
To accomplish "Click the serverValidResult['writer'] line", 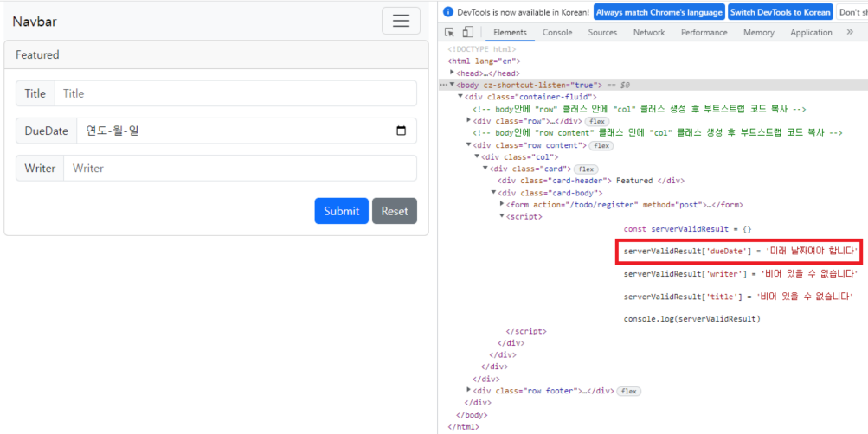I will pyautogui.click(x=741, y=274).
